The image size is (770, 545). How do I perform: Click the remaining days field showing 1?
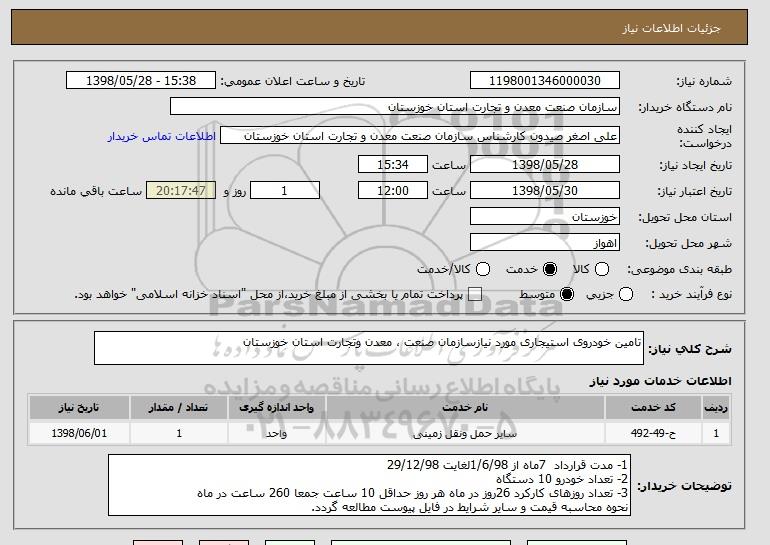pyautogui.click(x=285, y=191)
